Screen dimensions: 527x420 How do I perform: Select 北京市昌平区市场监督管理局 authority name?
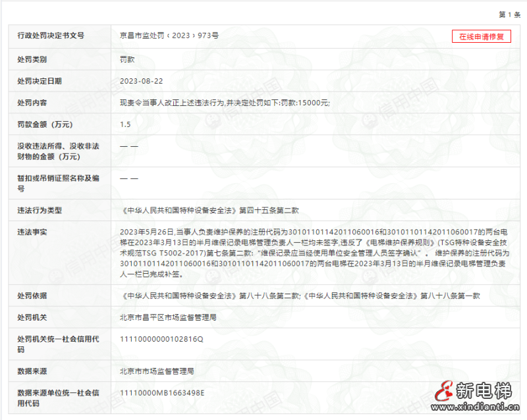(x=168, y=317)
